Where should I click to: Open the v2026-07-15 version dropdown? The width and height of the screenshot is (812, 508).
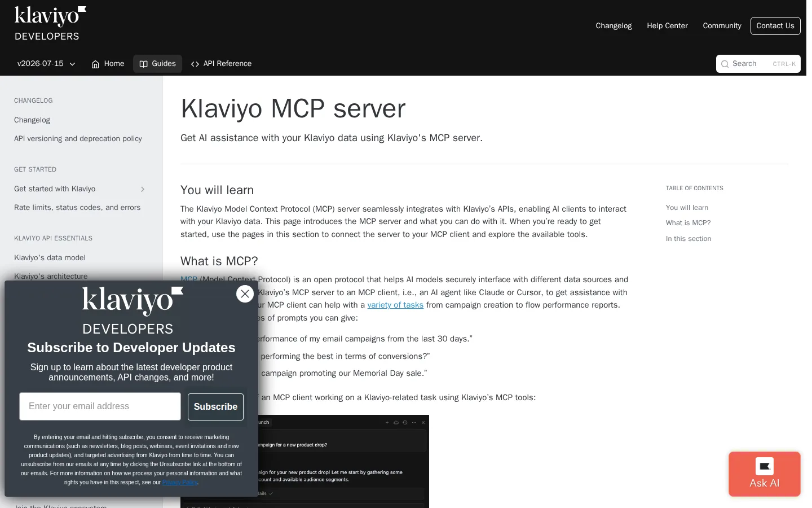point(46,64)
